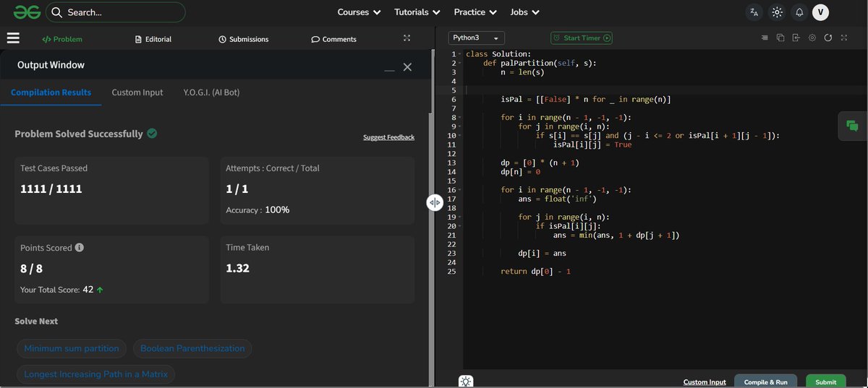Collapse the fold arrow on line 2
The width and height of the screenshot is (868, 388).
pyautogui.click(x=459, y=63)
